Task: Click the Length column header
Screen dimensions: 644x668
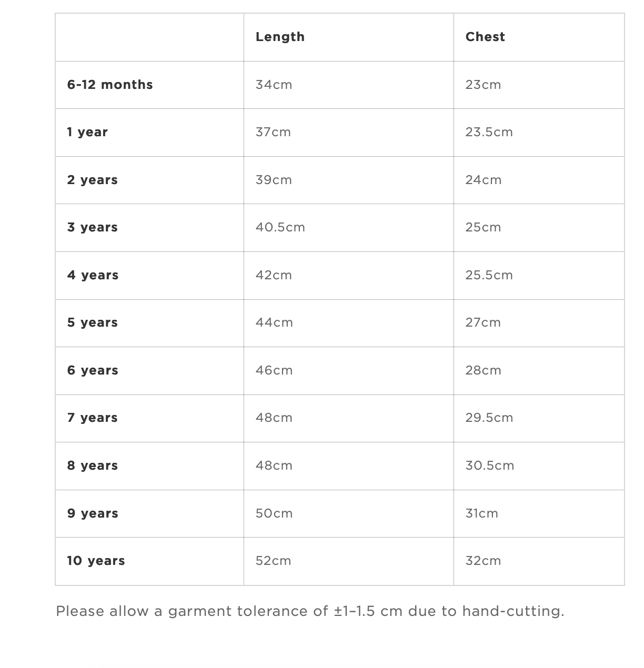Action: point(280,37)
